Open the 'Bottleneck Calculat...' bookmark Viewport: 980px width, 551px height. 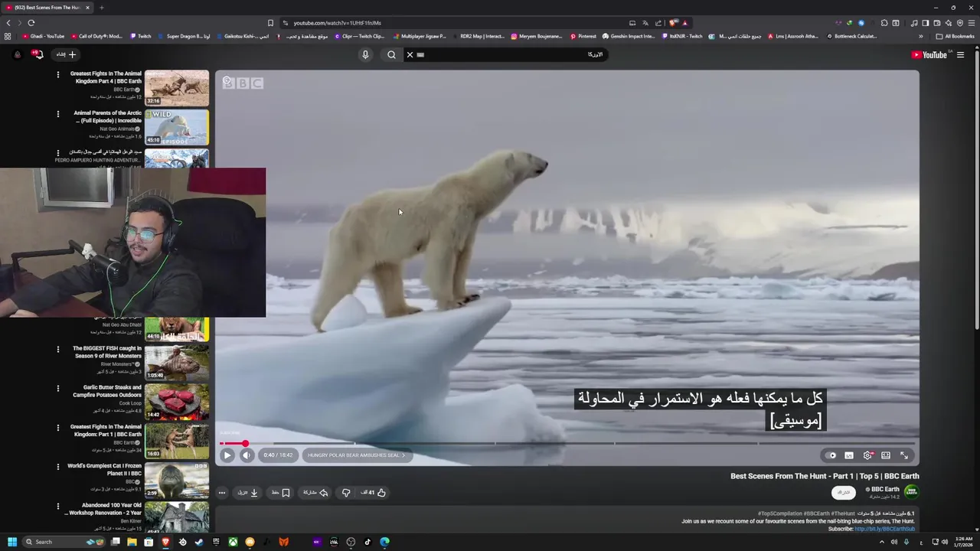[851, 36]
